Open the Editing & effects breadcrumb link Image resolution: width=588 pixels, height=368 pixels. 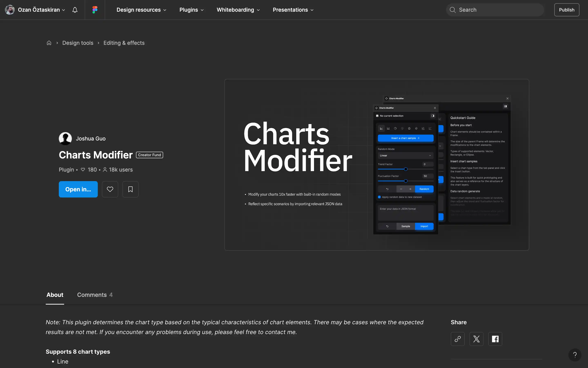pyautogui.click(x=124, y=43)
